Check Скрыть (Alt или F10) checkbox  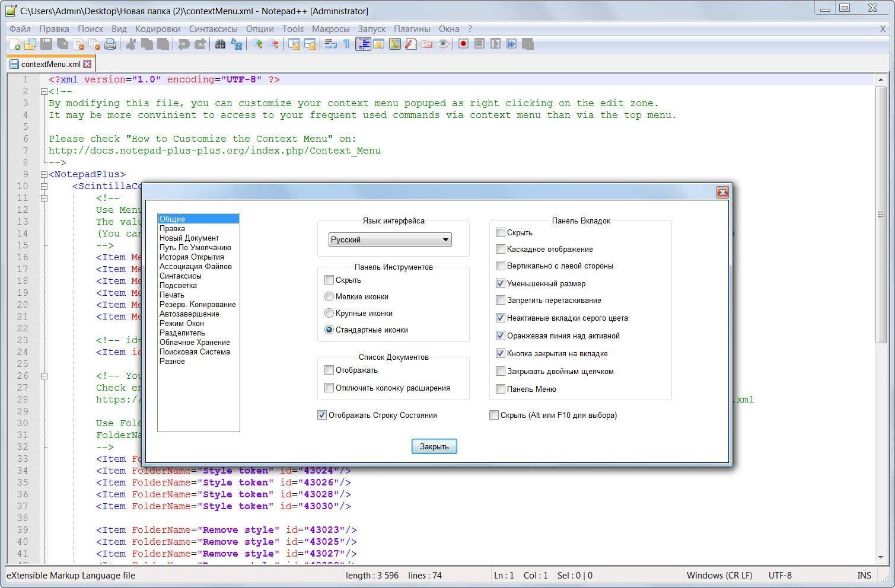click(x=494, y=415)
